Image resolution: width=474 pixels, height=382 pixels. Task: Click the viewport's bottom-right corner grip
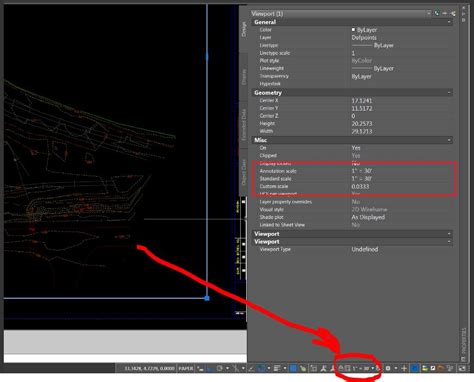(207, 298)
